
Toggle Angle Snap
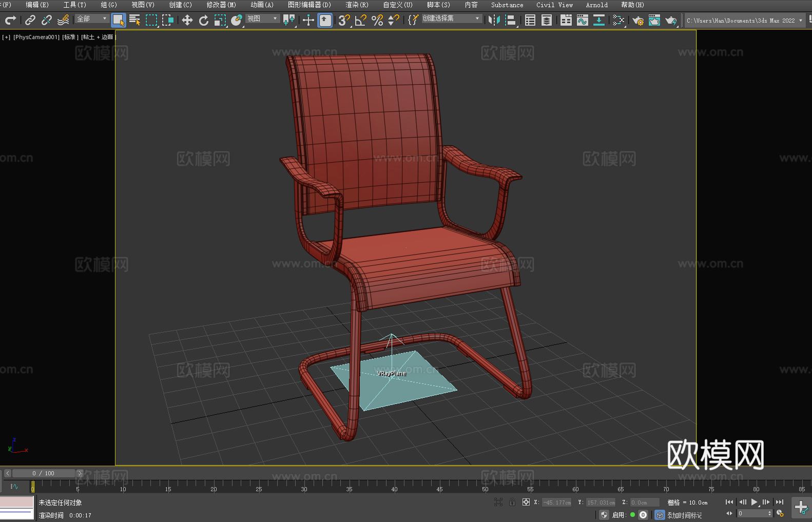click(x=361, y=20)
